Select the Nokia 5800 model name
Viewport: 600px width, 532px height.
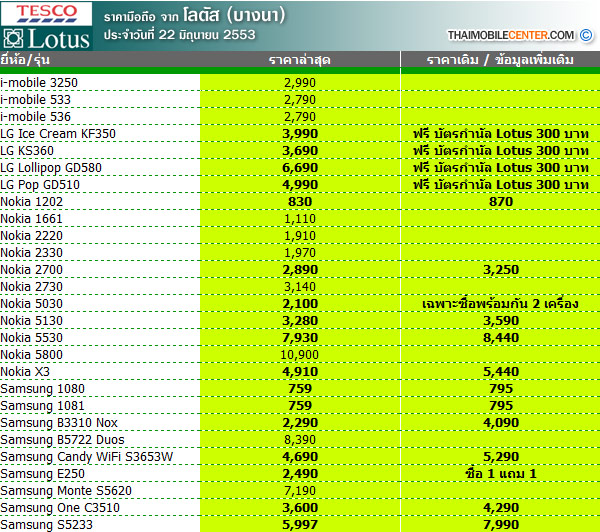pyautogui.click(x=31, y=354)
